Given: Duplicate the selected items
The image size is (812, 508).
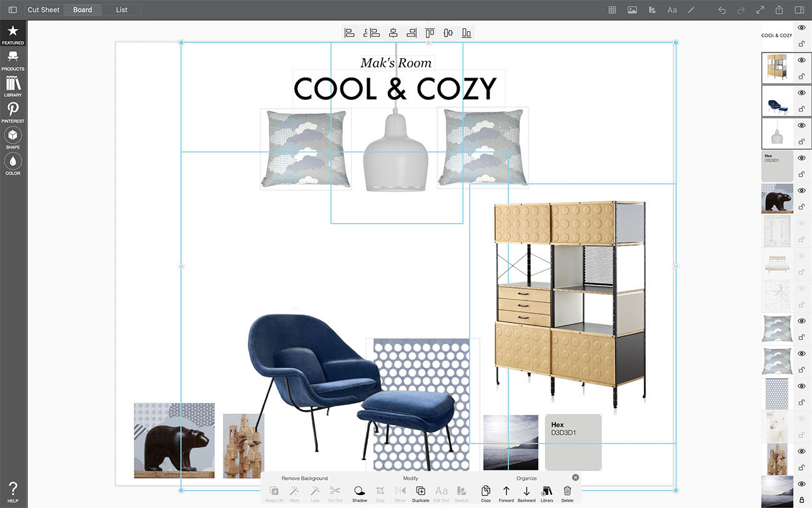Looking at the screenshot, I should click(x=420, y=493).
